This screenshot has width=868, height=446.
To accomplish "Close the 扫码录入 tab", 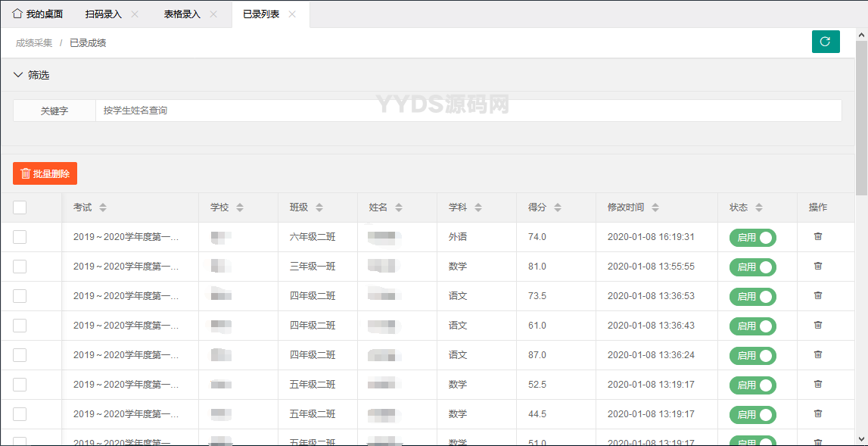I will (135, 14).
